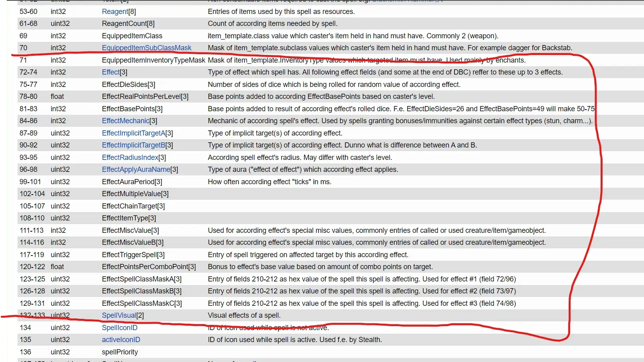The height and width of the screenshot is (362, 644).
Task: Follow the SpellIconID link
Action: click(x=119, y=328)
